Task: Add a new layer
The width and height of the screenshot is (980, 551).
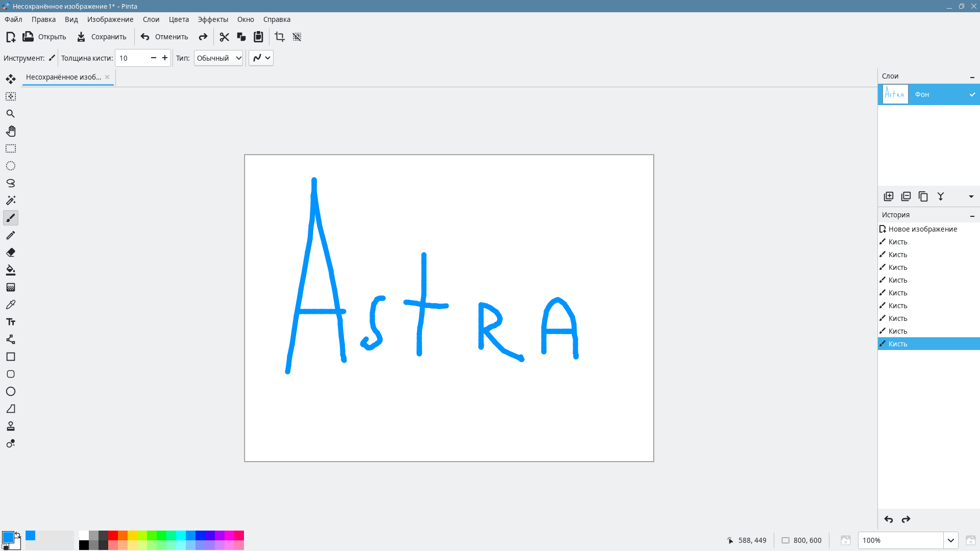Action: [889, 196]
